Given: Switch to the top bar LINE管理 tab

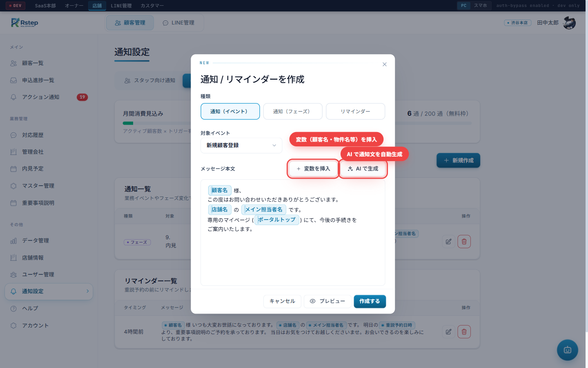Looking at the screenshot, I should [121, 6].
